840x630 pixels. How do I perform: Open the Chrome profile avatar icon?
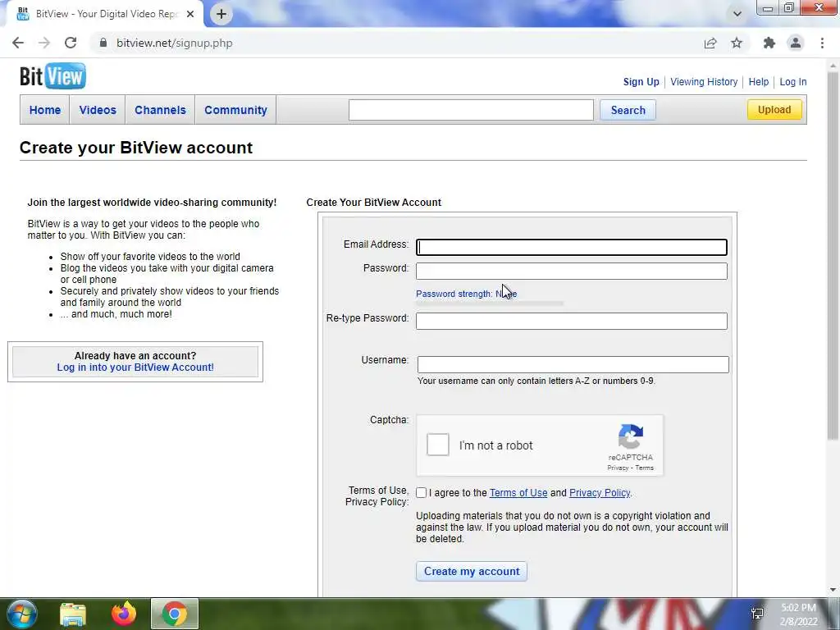796,43
